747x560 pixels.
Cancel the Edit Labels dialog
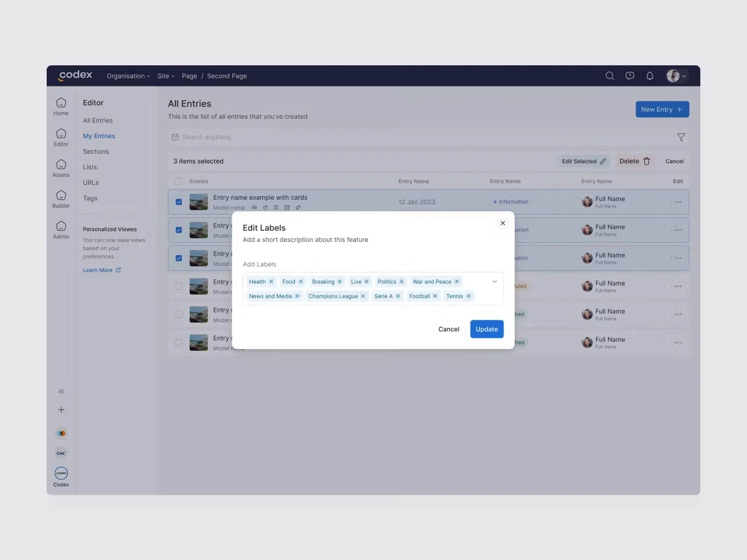coord(449,329)
